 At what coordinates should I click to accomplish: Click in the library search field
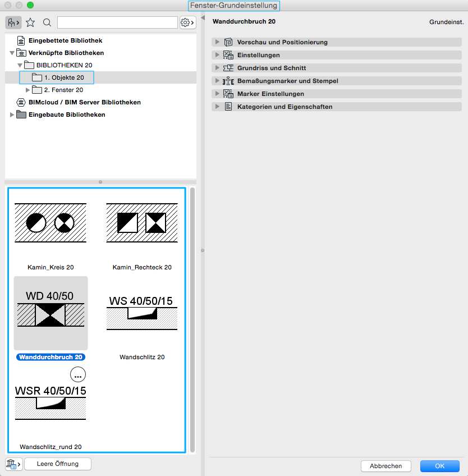(117, 22)
